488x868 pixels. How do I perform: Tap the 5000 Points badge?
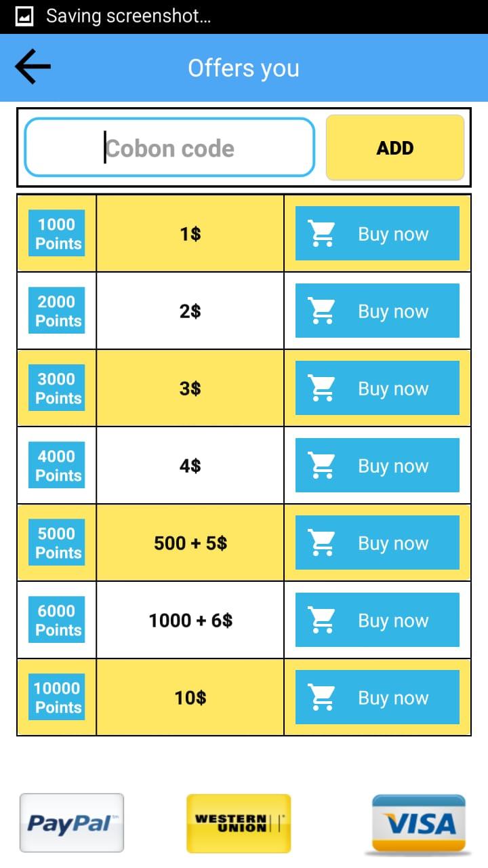(x=57, y=543)
